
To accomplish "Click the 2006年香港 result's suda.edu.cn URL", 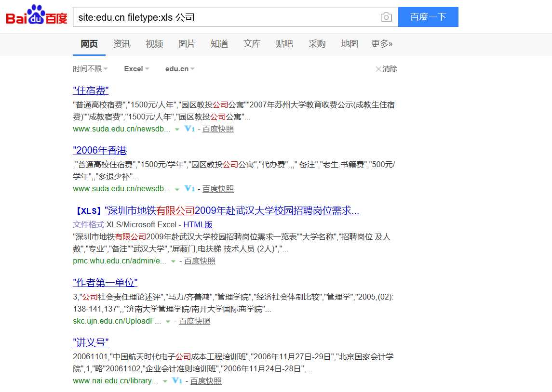I will [121, 189].
